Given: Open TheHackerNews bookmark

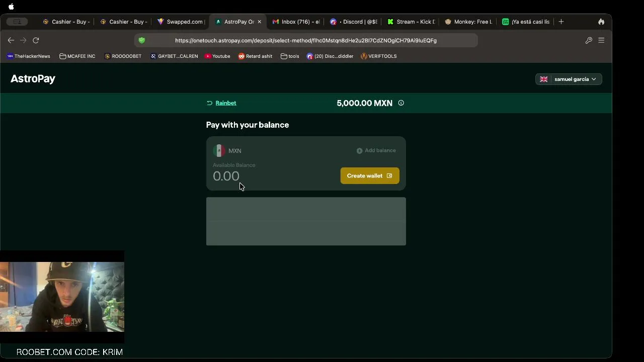Looking at the screenshot, I should point(29,56).
